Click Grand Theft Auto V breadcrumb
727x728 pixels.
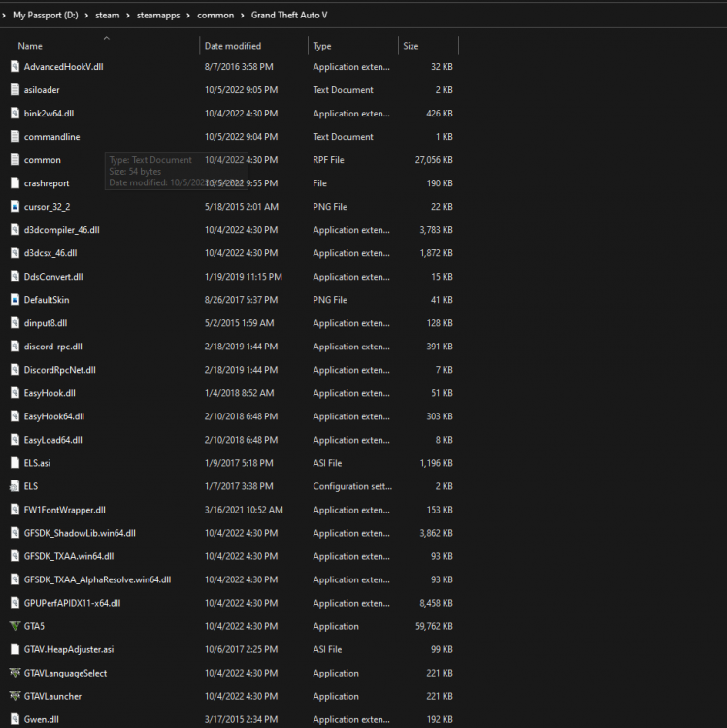289,15
